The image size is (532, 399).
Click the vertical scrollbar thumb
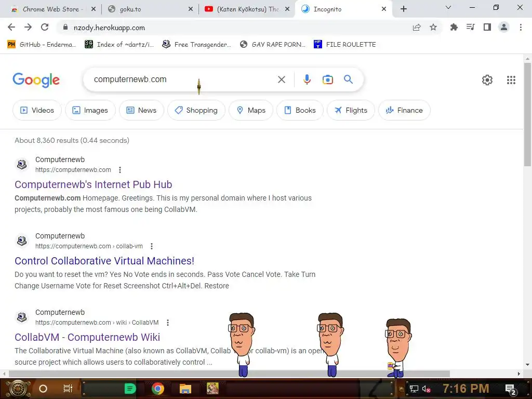coord(527,114)
